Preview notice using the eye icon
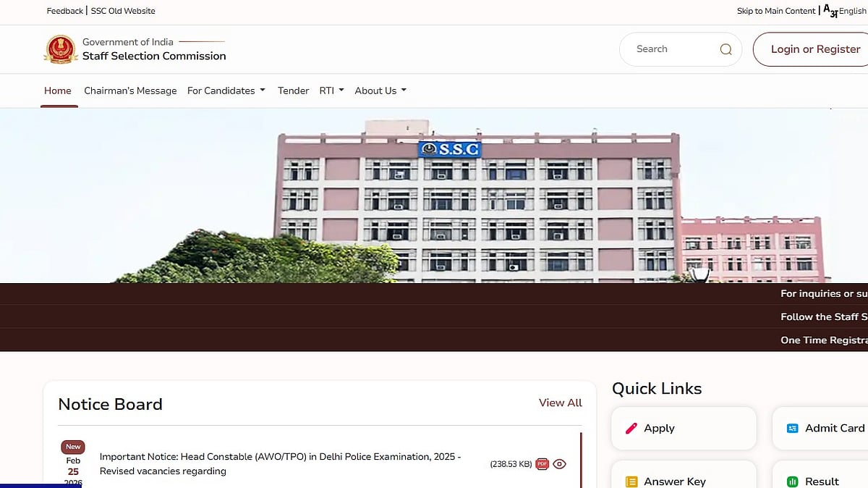 click(559, 464)
